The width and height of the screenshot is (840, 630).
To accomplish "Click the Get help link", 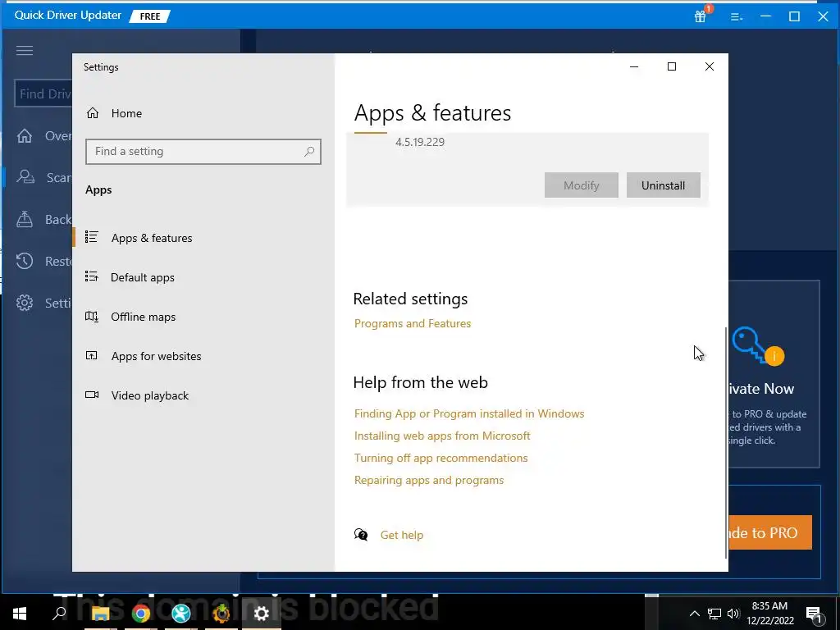I will [402, 535].
